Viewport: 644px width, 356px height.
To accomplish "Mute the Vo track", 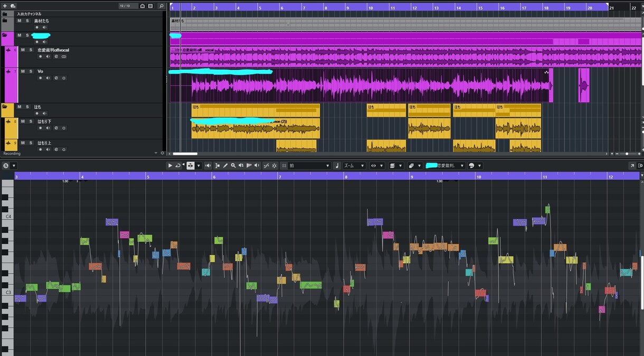I will pos(23,71).
